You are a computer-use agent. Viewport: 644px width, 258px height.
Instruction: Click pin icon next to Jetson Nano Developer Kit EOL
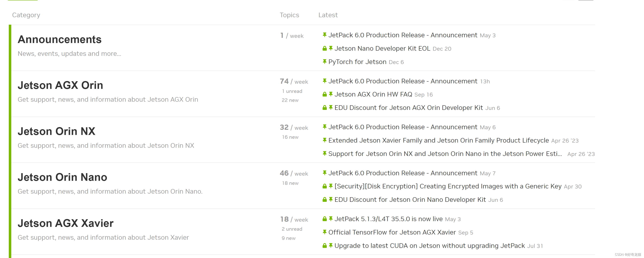pos(331,48)
